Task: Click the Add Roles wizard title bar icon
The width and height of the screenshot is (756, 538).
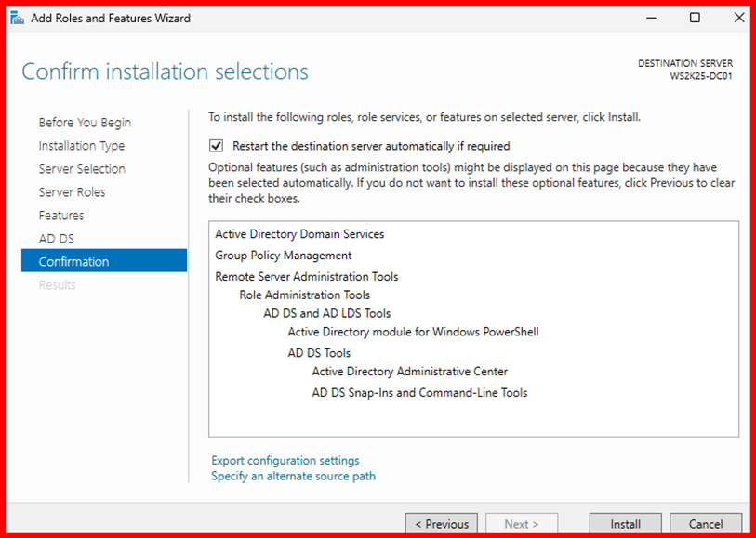Action: [17, 18]
